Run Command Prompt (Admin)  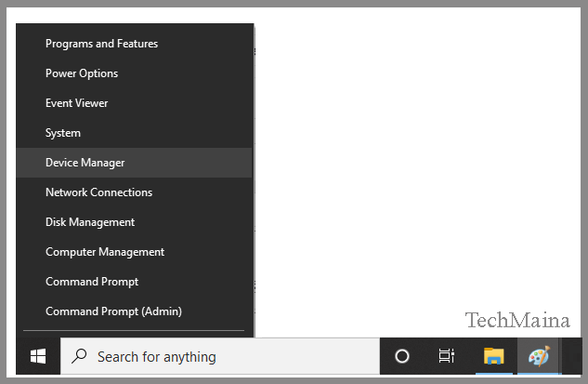(x=113, y=311)
